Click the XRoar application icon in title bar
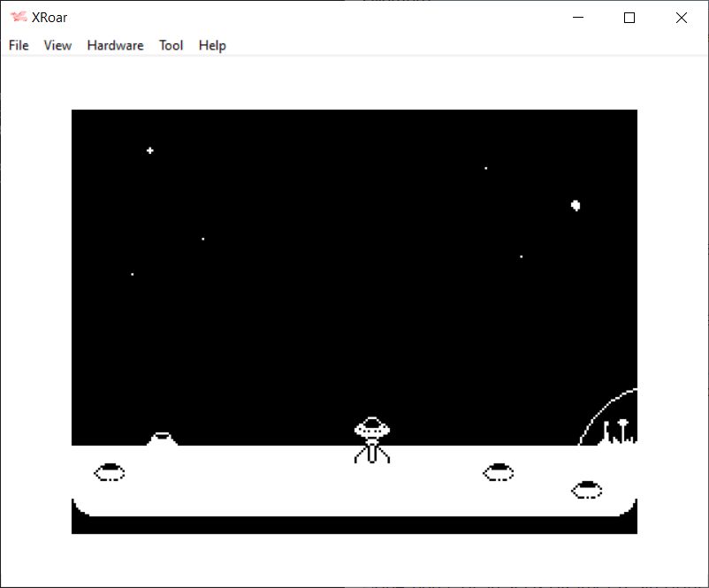709x588 pixels. [x=19, y=18]
